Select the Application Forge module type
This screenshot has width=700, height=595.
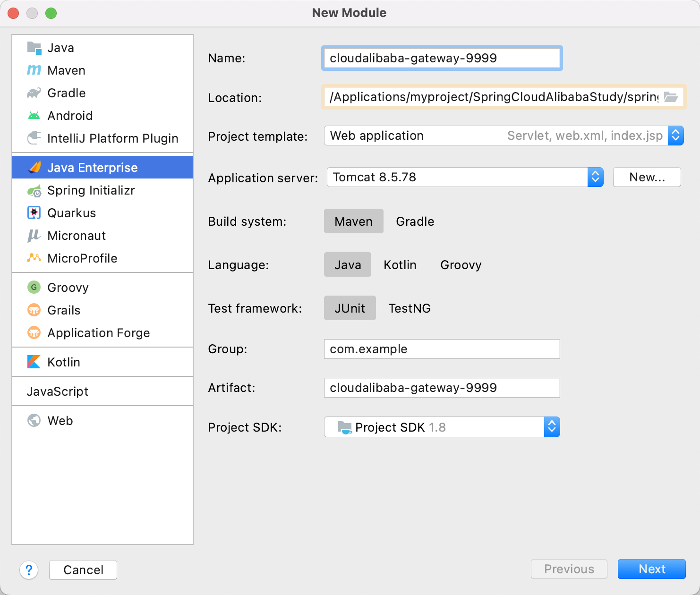(102, 333)
